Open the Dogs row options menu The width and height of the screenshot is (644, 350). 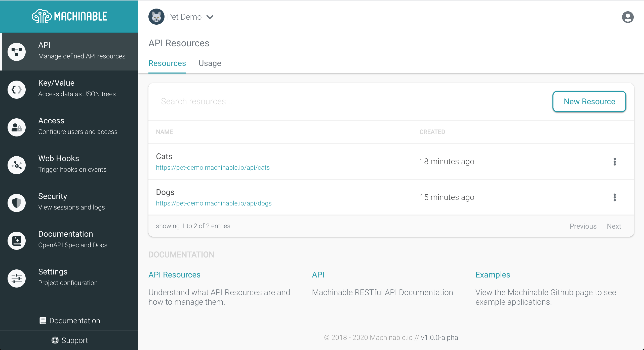615,197
